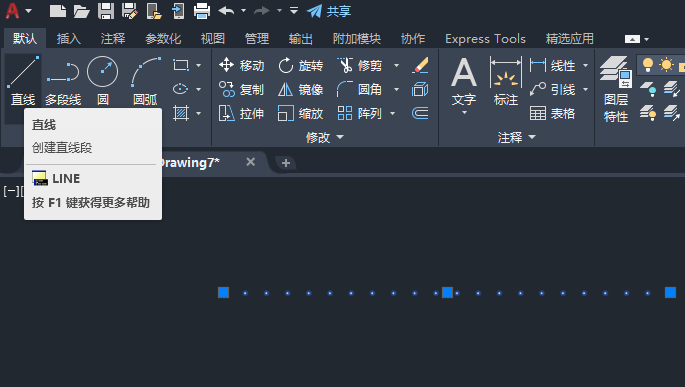685x387 pixels.
Task: Plot the drawing with printer icon
Action: (202, 11)
